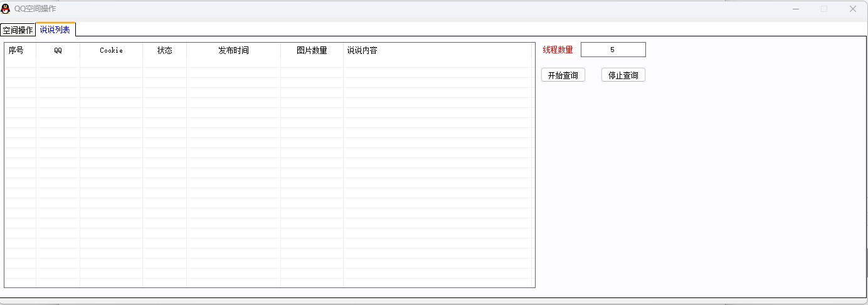This screenshot has height=305, width=868.
Task: Click the 状态 column header
Action: [164, 50]
